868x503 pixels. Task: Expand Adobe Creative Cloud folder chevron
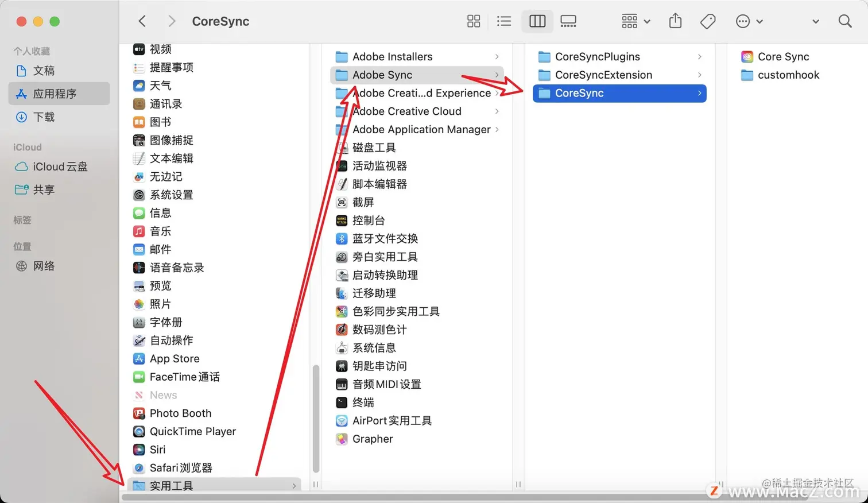(x=497, y=111)
